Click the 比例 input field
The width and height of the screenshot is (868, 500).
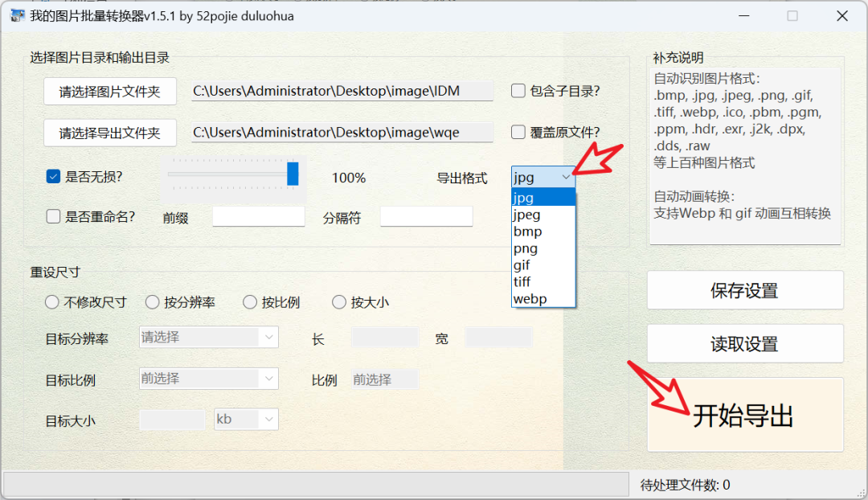(385, 379)
